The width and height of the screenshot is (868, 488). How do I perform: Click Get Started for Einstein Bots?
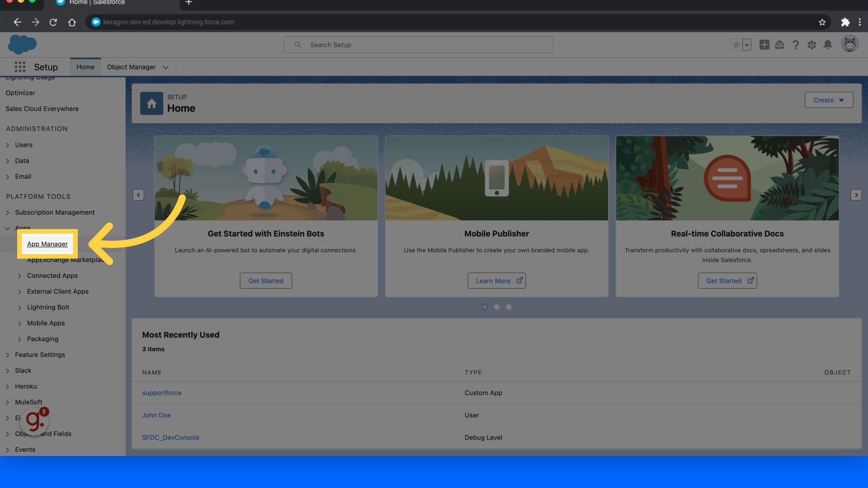point(266,281)
